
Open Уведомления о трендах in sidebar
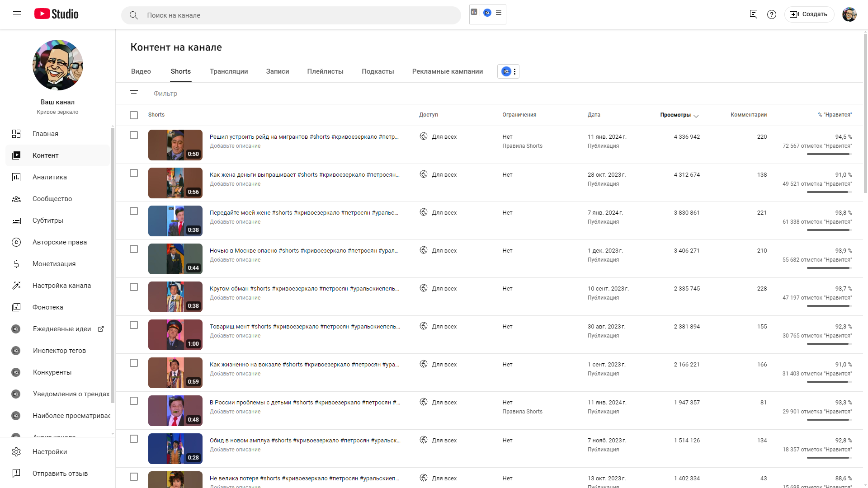pyautogui.click(x=58, y=394)
